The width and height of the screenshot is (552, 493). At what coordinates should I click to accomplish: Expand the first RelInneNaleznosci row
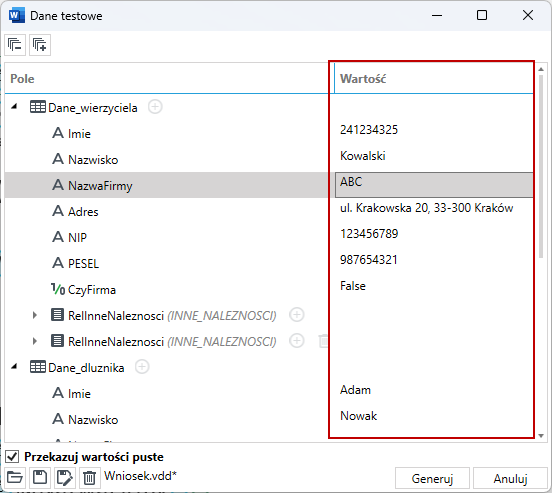point(34,315)
